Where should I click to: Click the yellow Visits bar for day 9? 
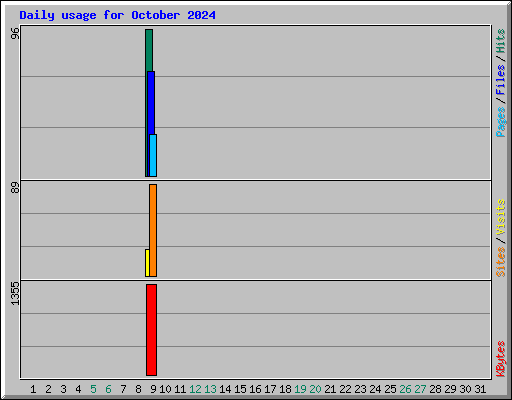pos(147,263)
